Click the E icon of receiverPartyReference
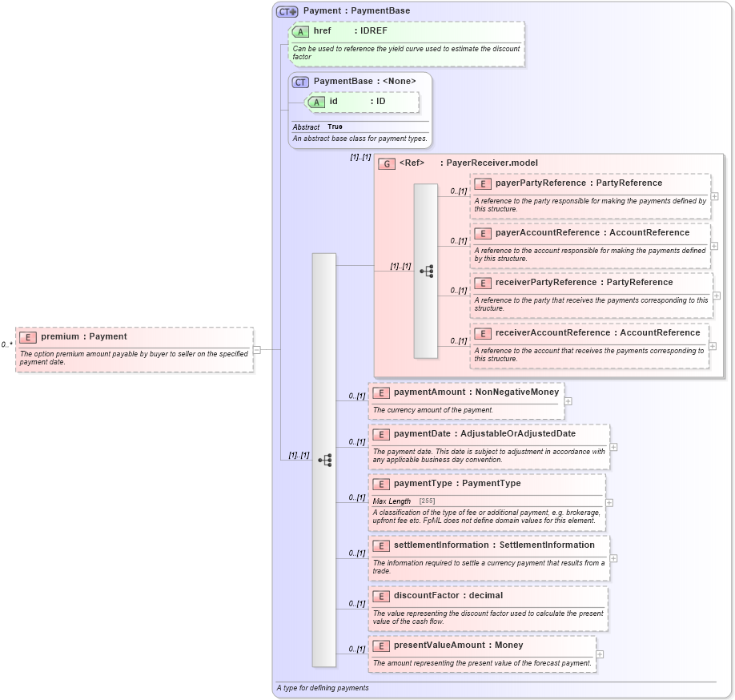This screenshot has height=700, width=735. tap(483, 284)
